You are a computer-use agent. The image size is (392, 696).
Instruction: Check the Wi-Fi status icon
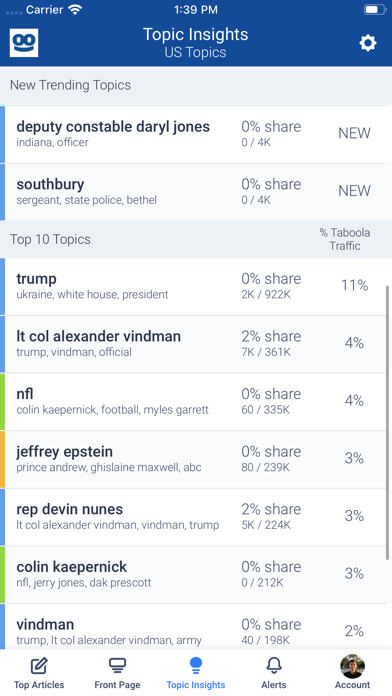click(75, 10)
